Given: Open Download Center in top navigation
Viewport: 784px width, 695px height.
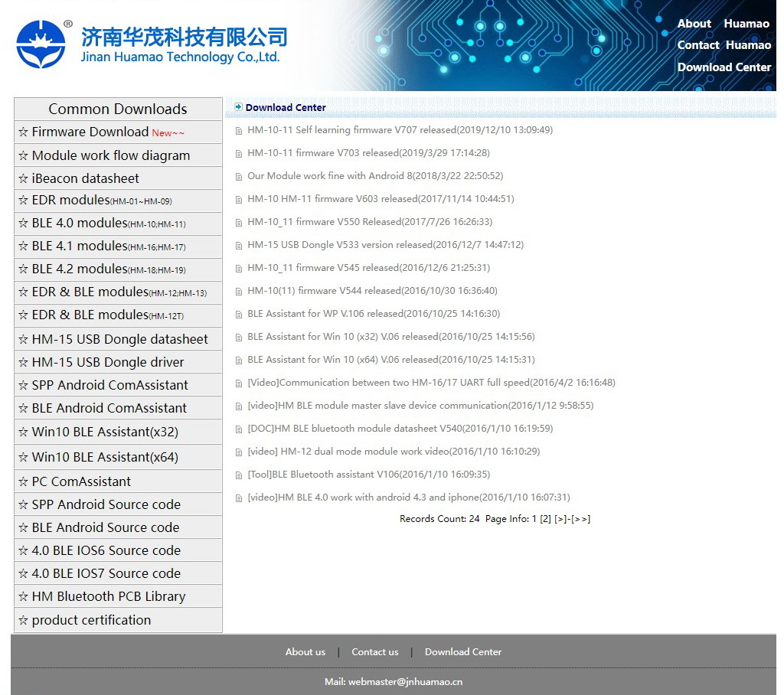Looking at the screenshot, I should click(x=724, y=67).
